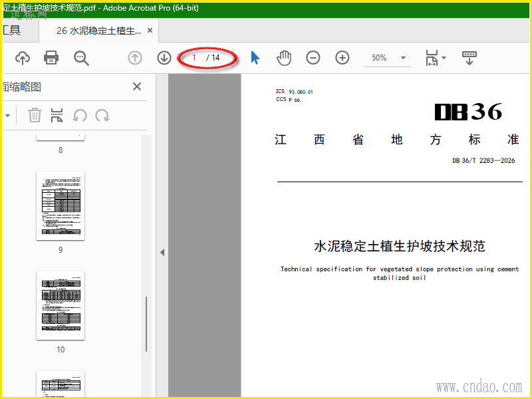Go to previous page arrow
Screen dimensions: 532x399
(135, 58)
